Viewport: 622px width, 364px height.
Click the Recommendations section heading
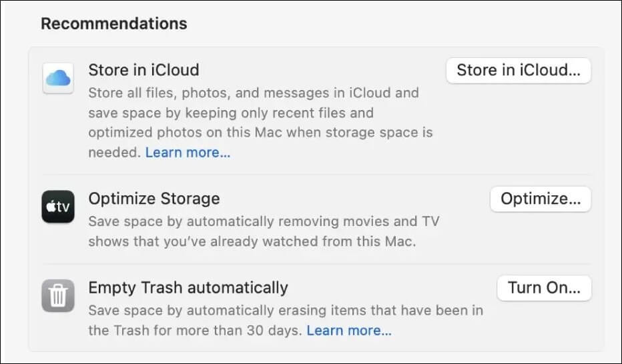[114, 24]
